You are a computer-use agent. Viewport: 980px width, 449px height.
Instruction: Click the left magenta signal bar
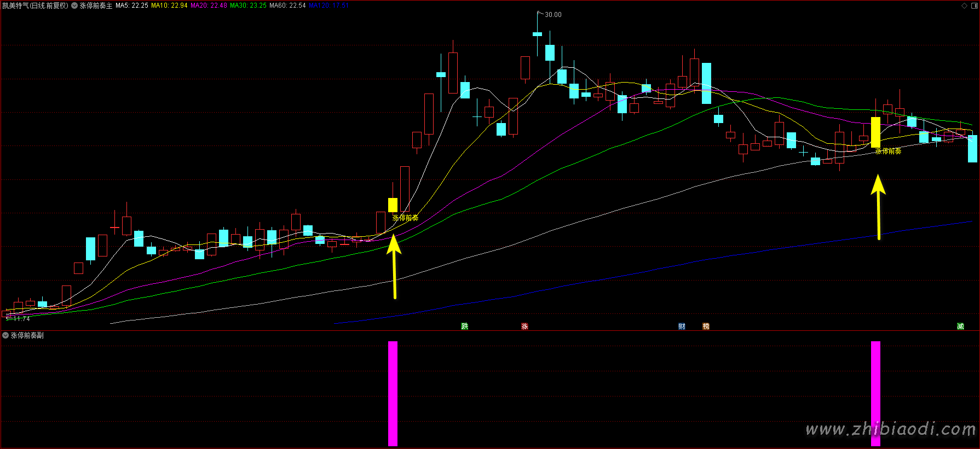[393, 393]
